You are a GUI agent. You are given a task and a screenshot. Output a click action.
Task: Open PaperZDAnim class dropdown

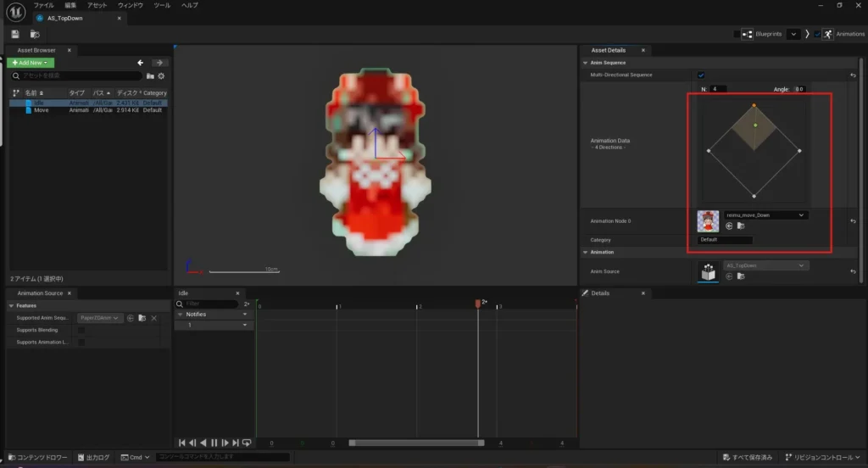tap(99, 318)
